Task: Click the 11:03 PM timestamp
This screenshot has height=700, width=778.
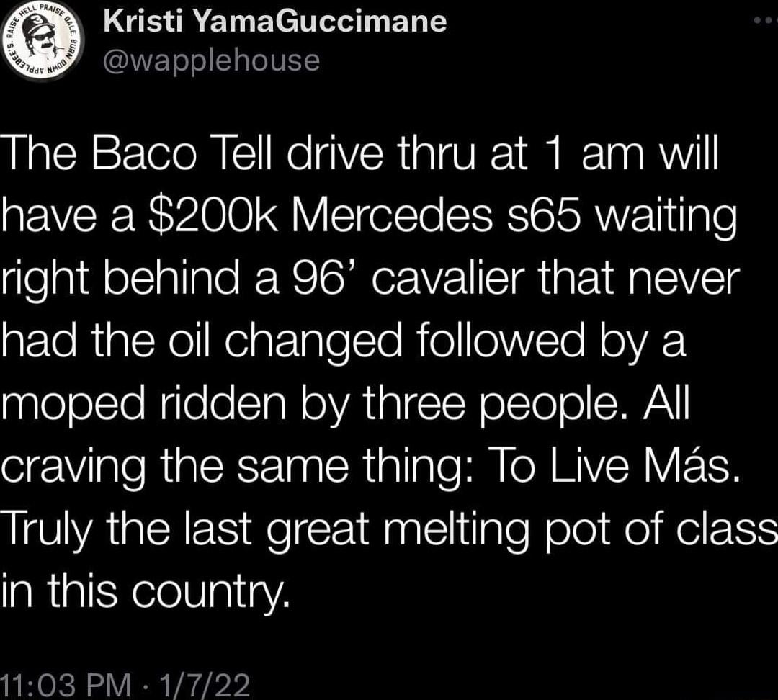Action: 65,681
